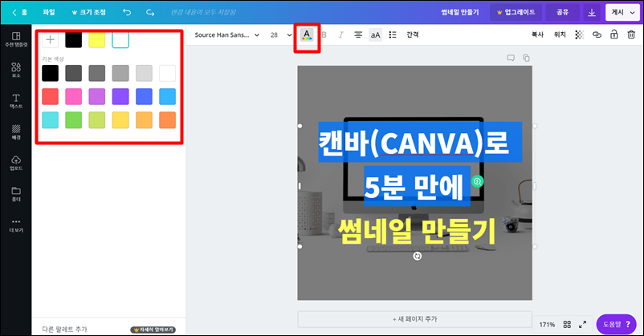Open the Elements sidebar panel

16,70
